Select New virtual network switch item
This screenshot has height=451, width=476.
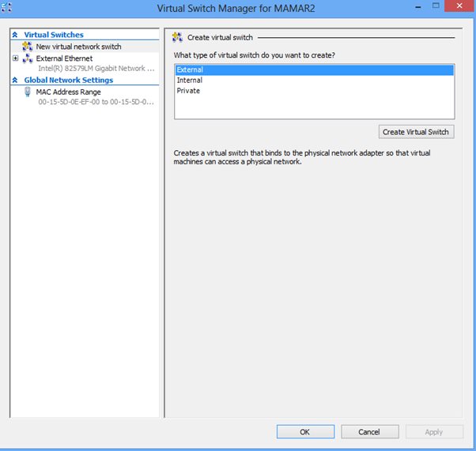(x=78, y=47)
